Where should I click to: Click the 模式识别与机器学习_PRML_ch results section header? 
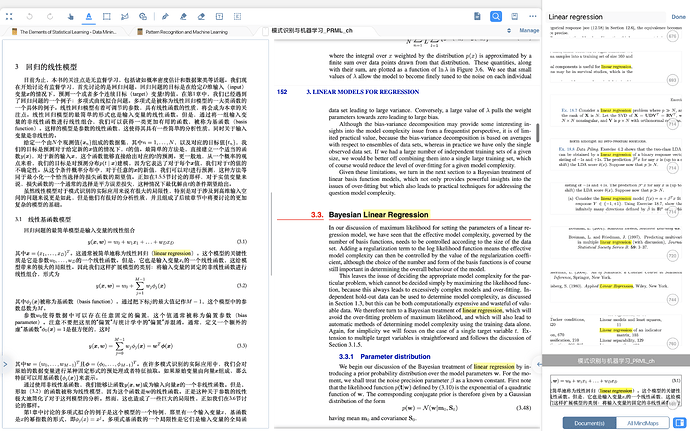[616, 361]
